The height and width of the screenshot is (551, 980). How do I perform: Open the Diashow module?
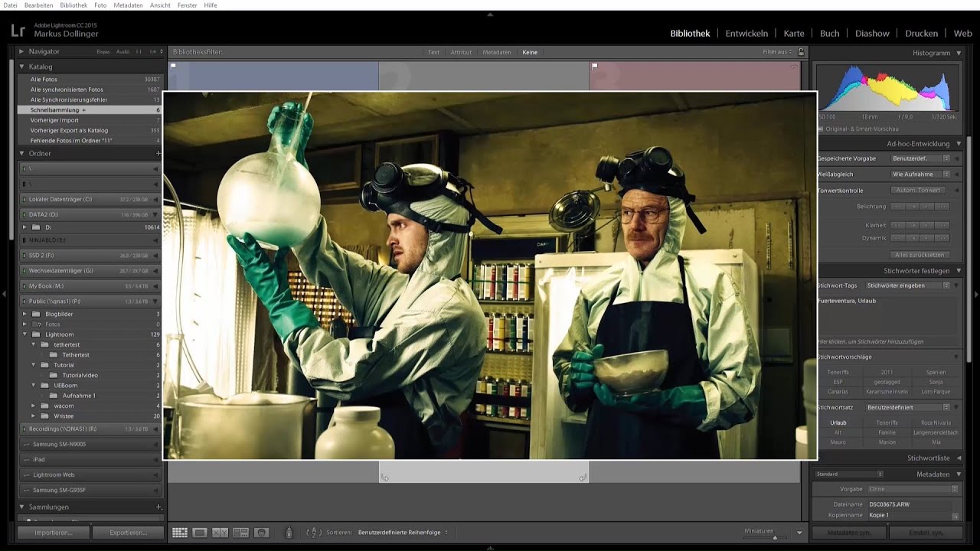872,34
